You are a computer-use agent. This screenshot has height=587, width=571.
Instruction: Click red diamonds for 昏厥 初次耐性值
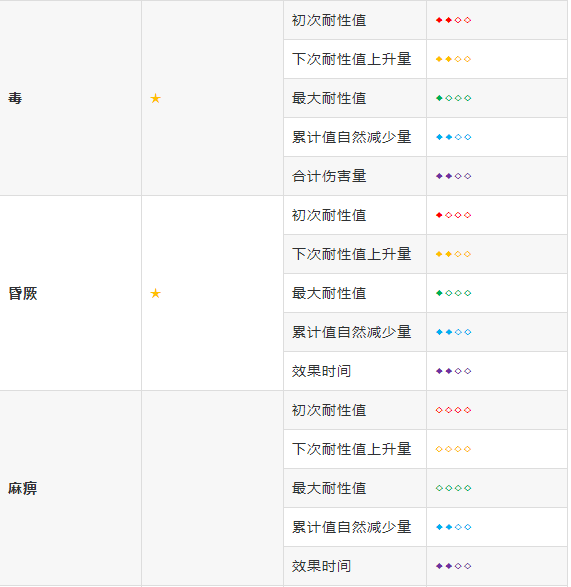pos(453,215)
